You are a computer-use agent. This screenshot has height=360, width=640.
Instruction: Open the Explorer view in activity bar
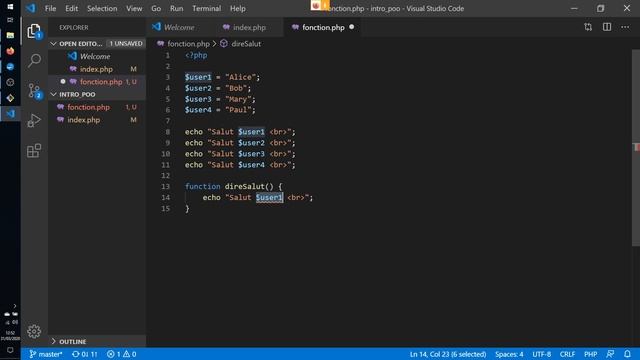pyautogui.click(x=34, y=31)
